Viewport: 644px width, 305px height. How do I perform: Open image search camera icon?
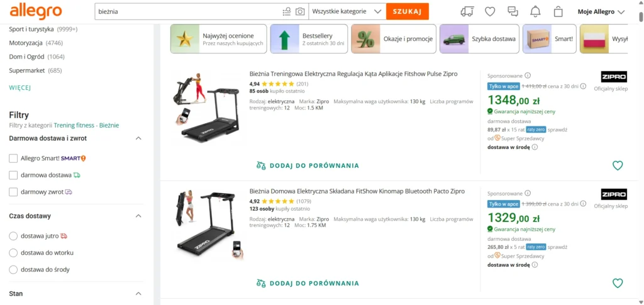pos(300,11)
